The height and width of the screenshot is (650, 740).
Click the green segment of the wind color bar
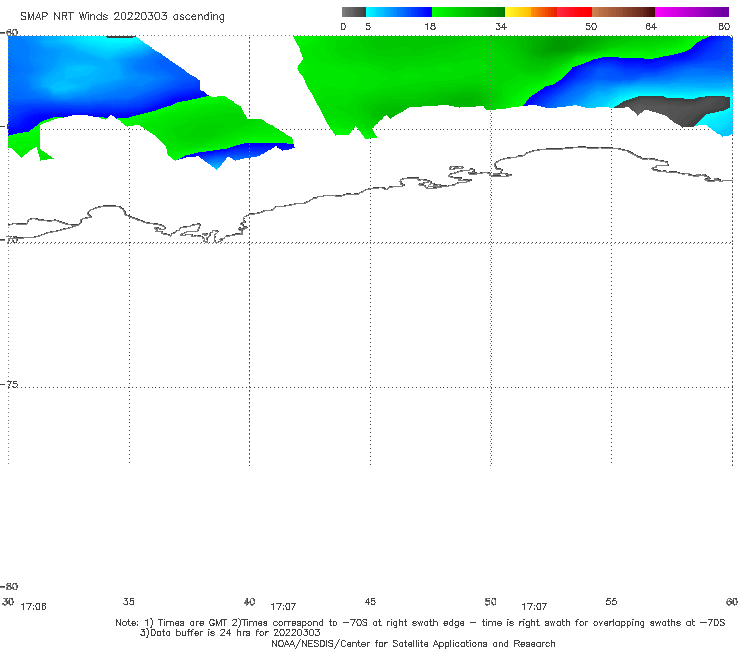pyautogui.click(x=468, y=12)
